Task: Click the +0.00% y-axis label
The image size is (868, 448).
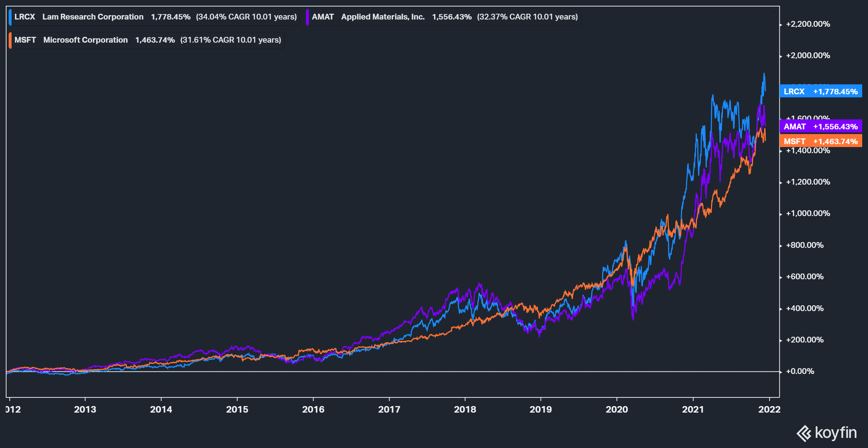Action: pyautogui.click(x=800, y=371)
